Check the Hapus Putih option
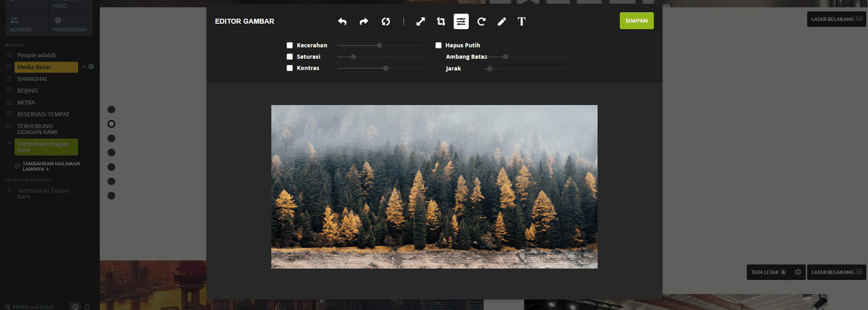The width and height of the screenshot is (868, 310). coord(438,45)
